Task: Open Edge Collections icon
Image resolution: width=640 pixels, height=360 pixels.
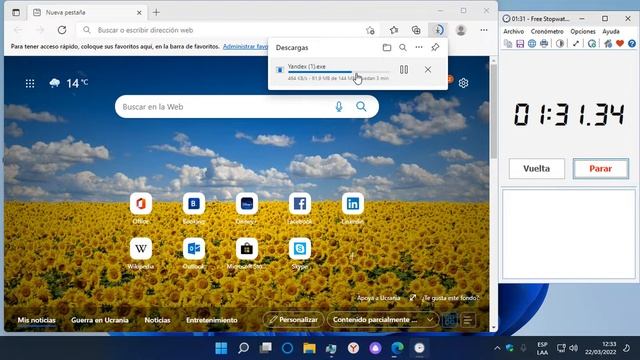Action: tap(416, 30)
